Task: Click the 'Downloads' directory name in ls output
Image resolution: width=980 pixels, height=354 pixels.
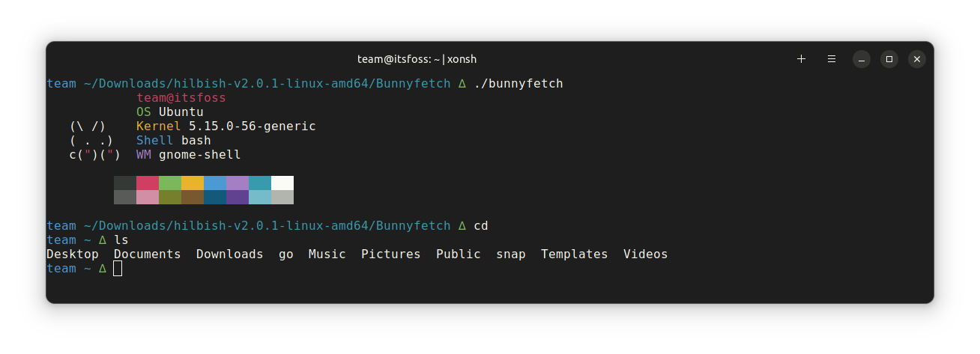Action: coord(229,254)
